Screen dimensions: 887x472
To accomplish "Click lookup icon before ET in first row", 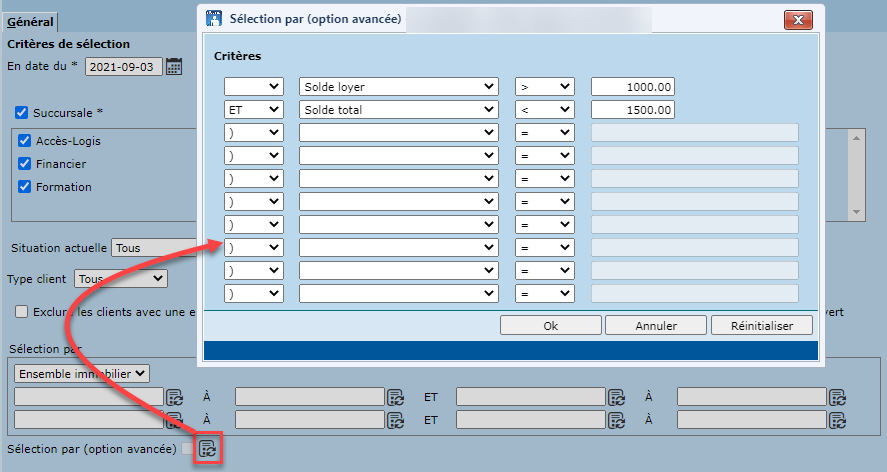I will [395, 396].
